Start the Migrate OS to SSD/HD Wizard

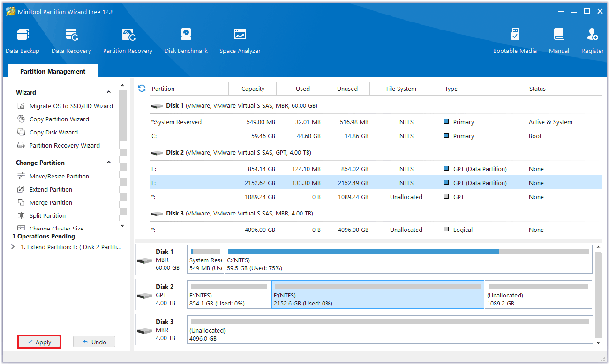pos(65,106)
